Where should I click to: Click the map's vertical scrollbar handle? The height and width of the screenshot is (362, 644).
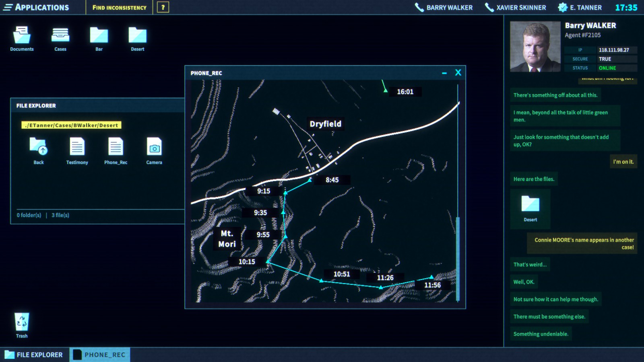pos(458,257)
